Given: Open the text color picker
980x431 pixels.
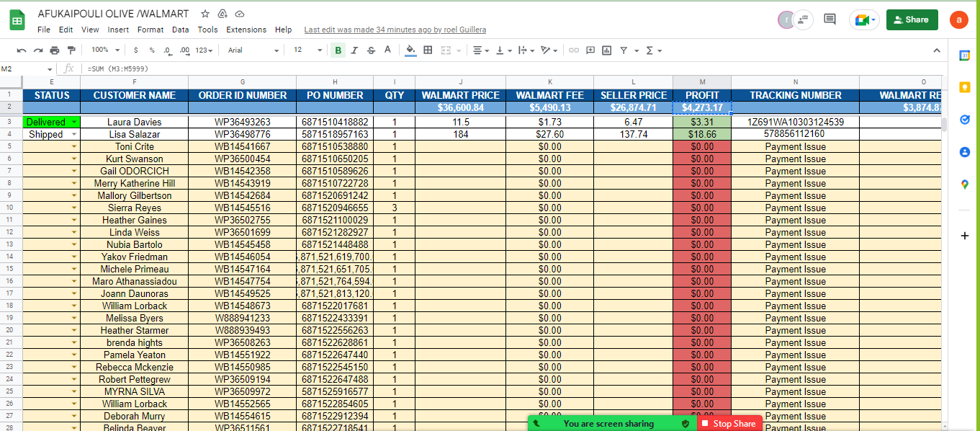Looking at the screenshot, I should [387, 50].
